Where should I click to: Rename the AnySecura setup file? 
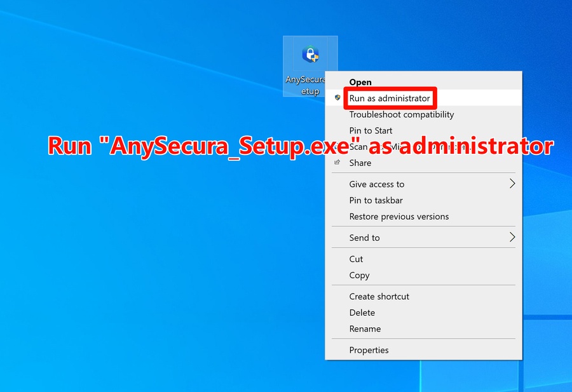pyautogui.click(x=364, y=328)
